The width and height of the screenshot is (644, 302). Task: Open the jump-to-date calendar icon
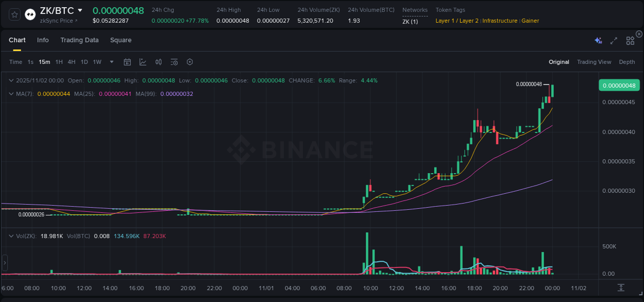click(x=127, y=62)
